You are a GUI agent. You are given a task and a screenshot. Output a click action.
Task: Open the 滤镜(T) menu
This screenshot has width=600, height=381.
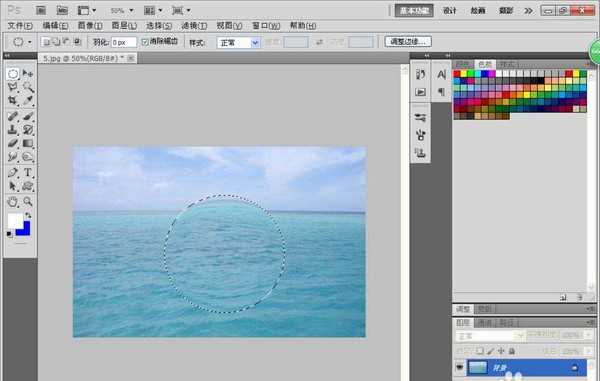(x=194, y=26)
